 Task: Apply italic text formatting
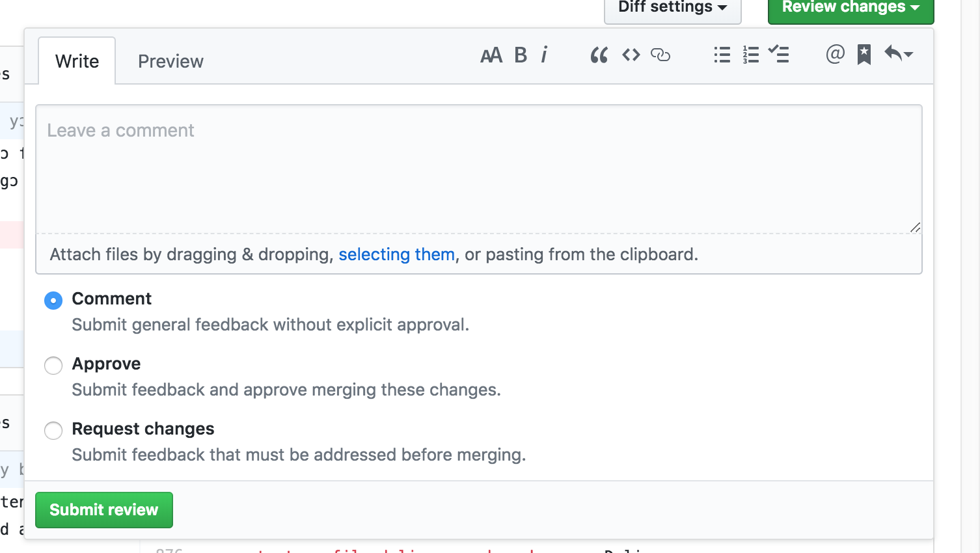point(545,55)
